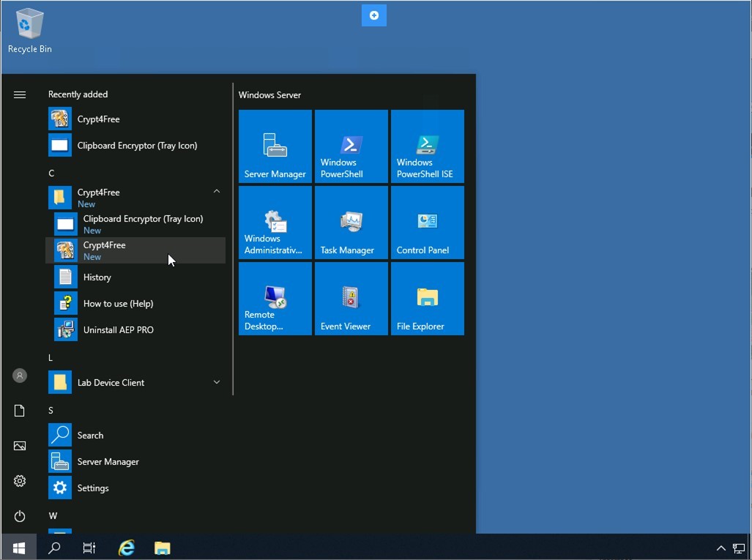Open History under the Crypt4Free folder

pos(97,277)
